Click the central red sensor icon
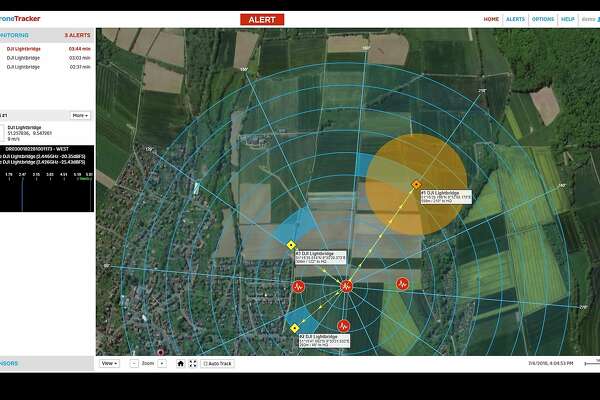Viewport: 600px width, 400px height. click(x=346, y=286)
